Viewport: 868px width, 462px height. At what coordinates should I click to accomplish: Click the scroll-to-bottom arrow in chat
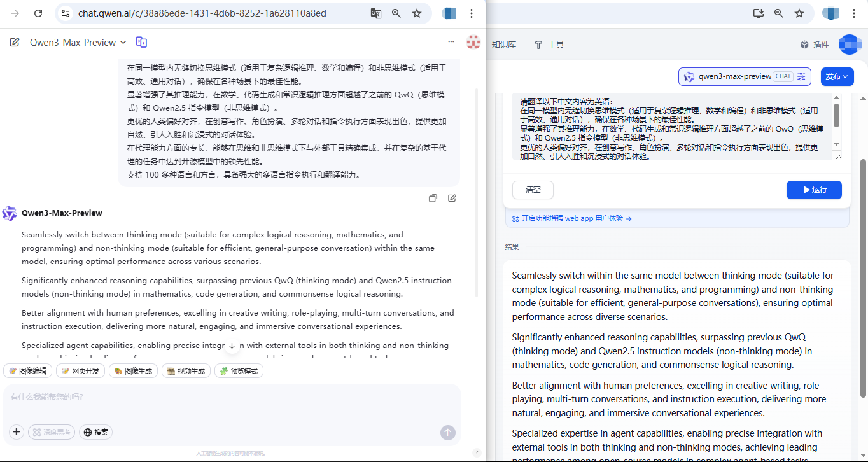(x=232, y=346)
